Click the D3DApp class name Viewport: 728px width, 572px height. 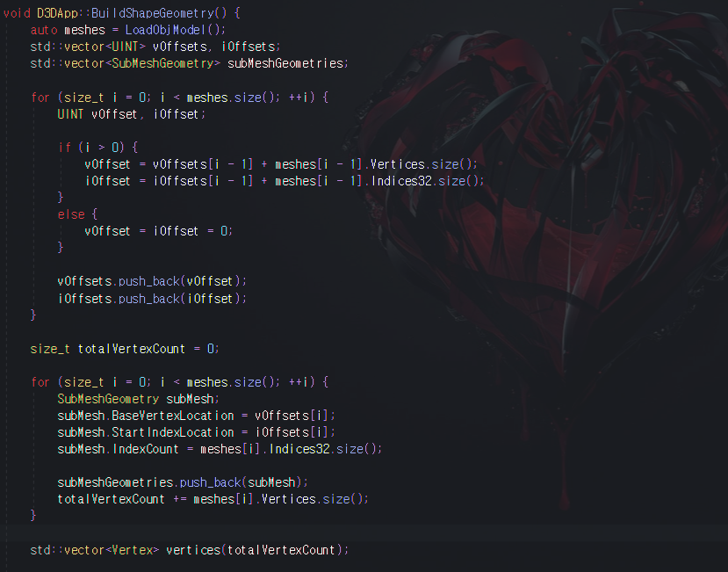click(57, 13)
